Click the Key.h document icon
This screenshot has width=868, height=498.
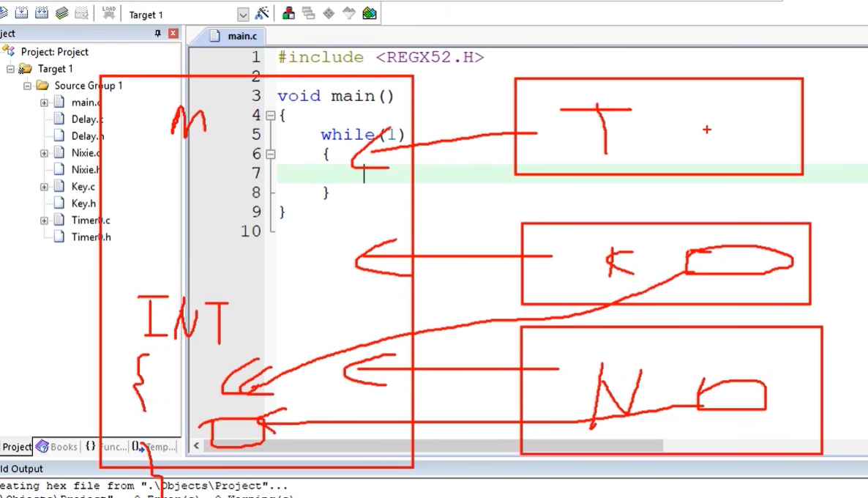[x=60, y=204]
